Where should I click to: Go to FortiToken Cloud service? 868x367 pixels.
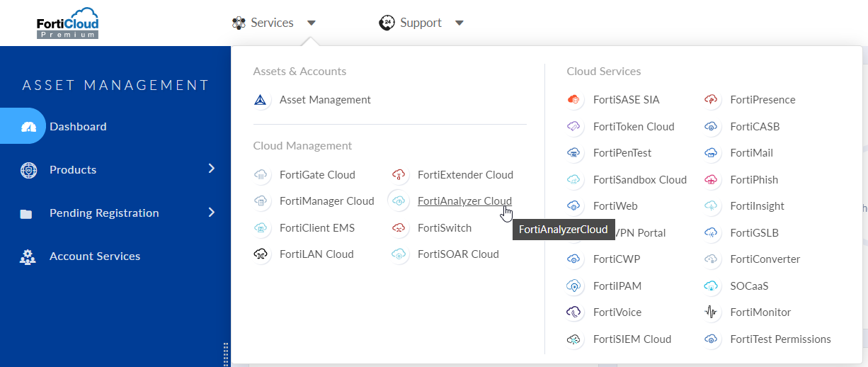click(x=633, y=127)
